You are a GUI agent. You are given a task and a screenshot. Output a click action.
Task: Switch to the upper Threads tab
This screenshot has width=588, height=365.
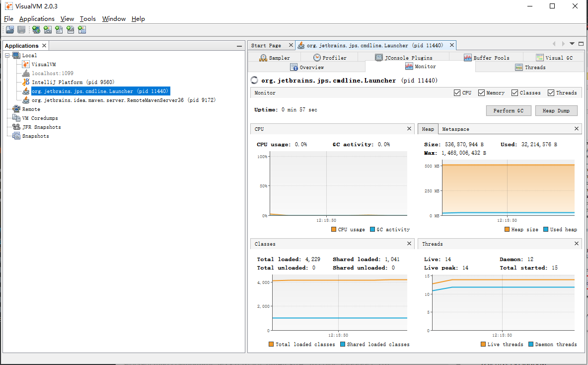coord(530,67)
